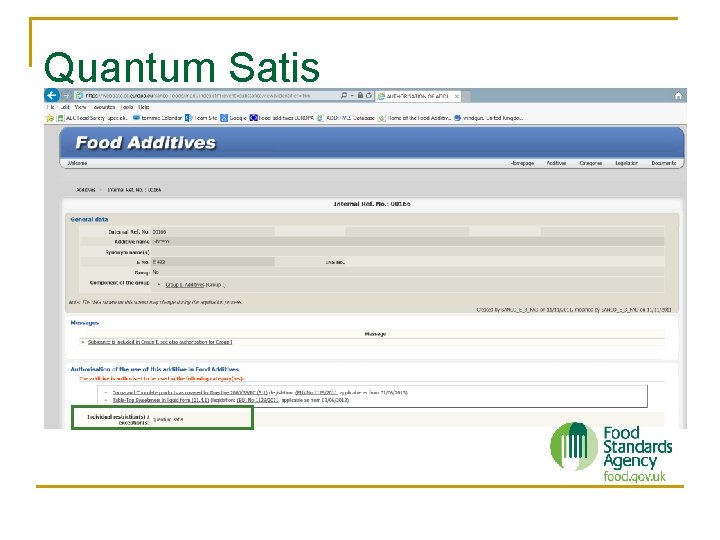
Task: Open the Food additives EUROPA bookmark
Action: click(281, 118)
